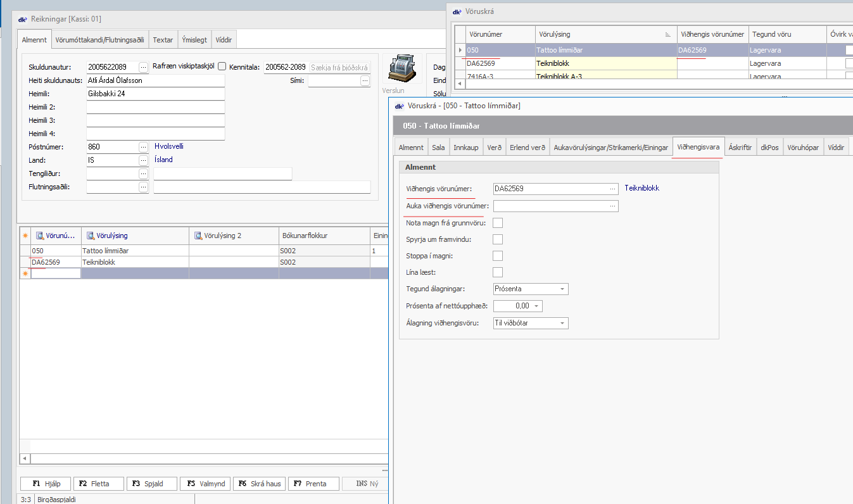This screenshot has height=504, width=853.
Task: Open the Sími field ellipsis button
Action: (365, 80)
